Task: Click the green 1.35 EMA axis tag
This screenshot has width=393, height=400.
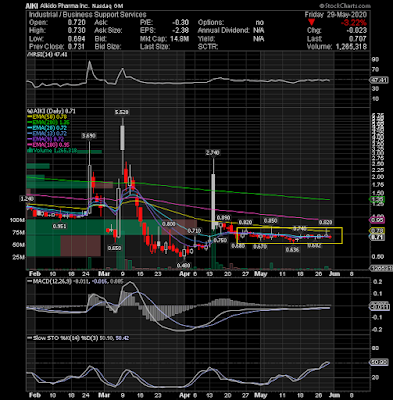Action: coord(377,200)
